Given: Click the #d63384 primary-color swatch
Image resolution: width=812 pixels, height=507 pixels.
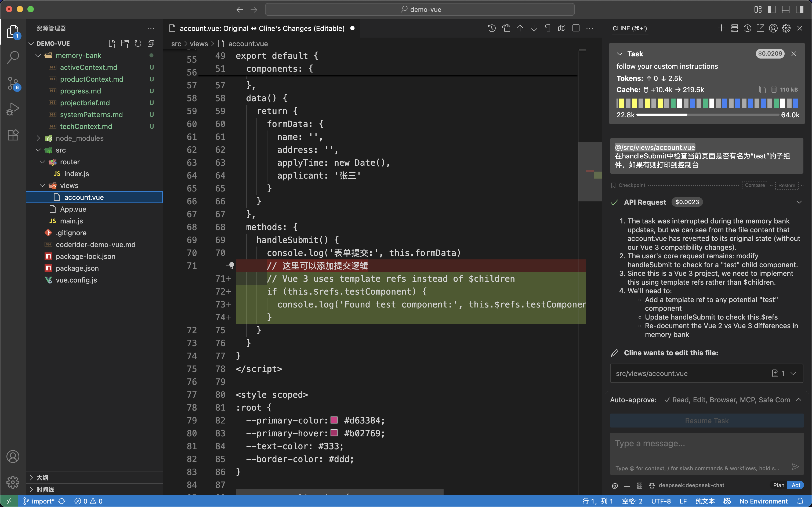Looking at the screenshot, I should tap(334, 420).
